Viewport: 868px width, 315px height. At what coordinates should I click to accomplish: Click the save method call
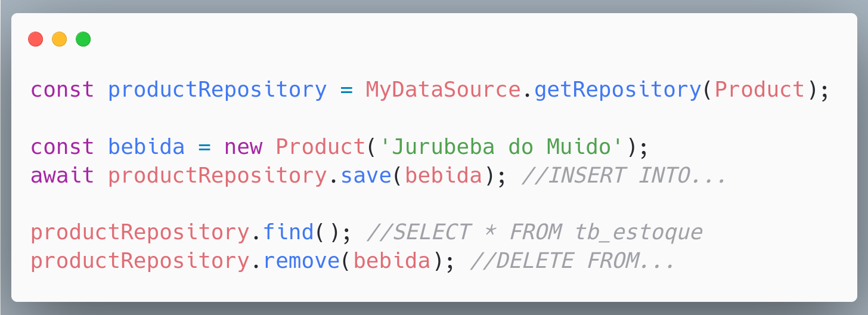click(x=366, y=175)
